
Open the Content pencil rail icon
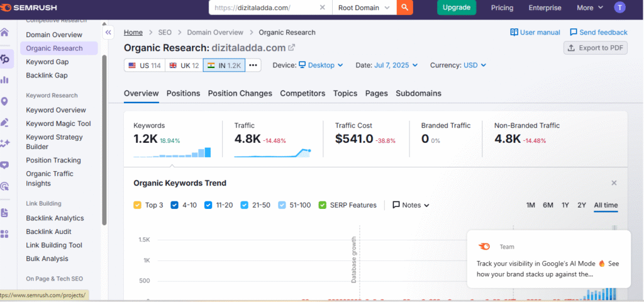coord(5,123)
